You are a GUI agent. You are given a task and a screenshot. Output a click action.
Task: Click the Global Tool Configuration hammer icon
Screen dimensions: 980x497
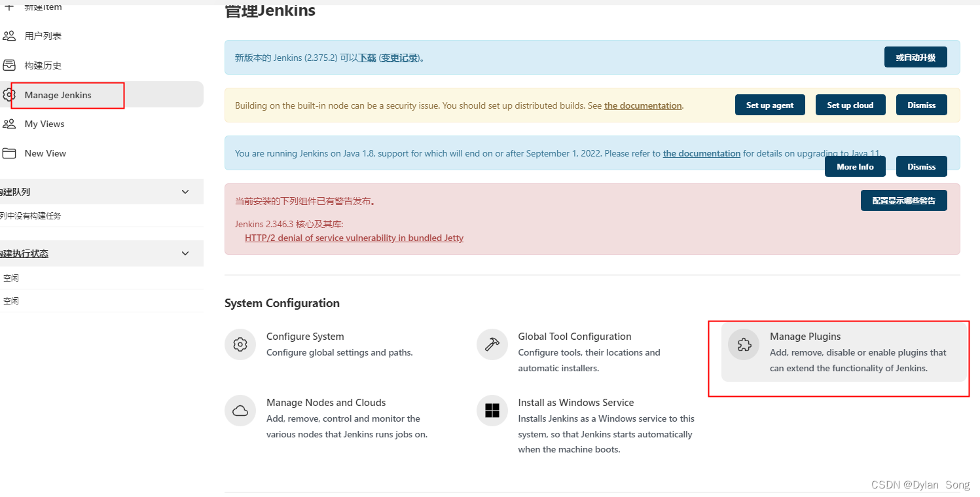pyautogui.click(x=492, y=344)
